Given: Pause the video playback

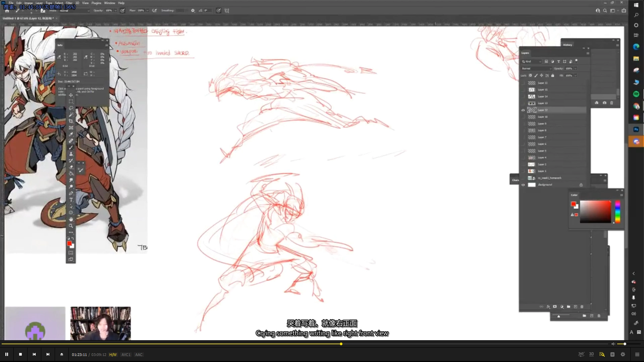Looking at the screenshot, I should pos(6,354).
